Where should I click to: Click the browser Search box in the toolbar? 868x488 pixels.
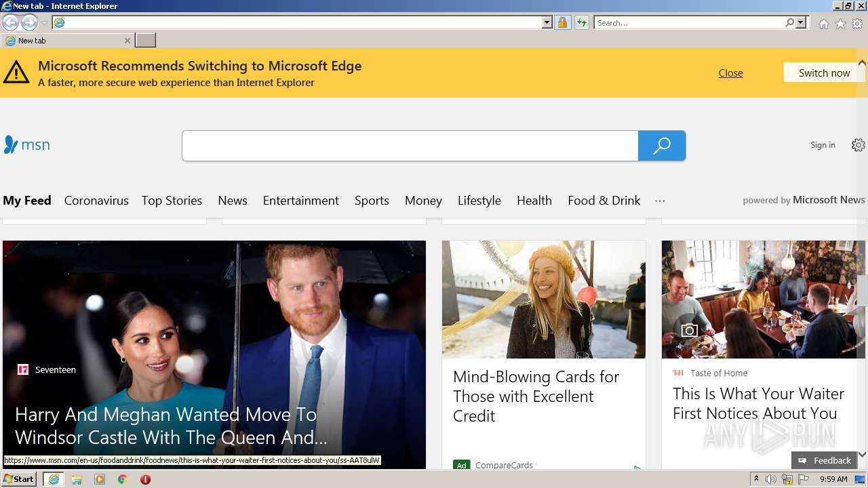pos(690,22)
